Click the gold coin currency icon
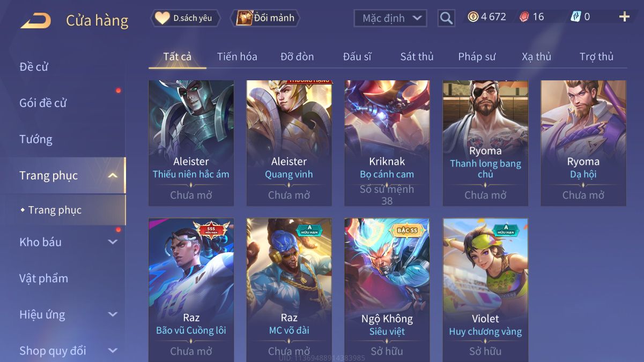 pos(473,17)
